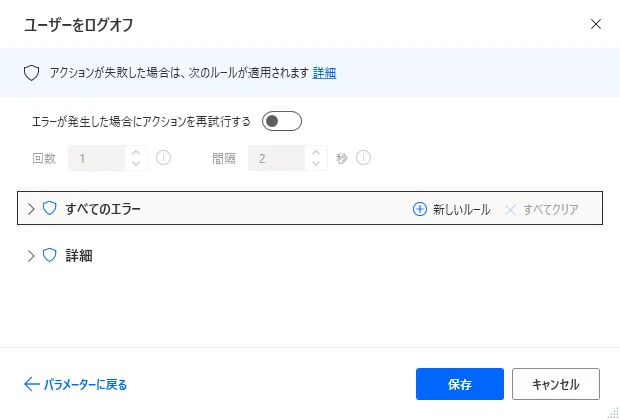Click the shield icon beside 詳細
620x420 pixels.
49,255
